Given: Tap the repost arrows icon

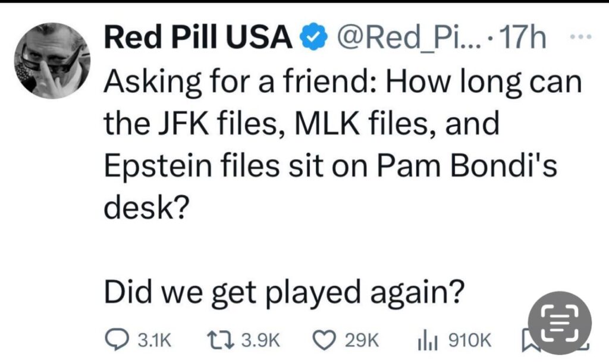Looking at the screenshot, I should point(226,340).
